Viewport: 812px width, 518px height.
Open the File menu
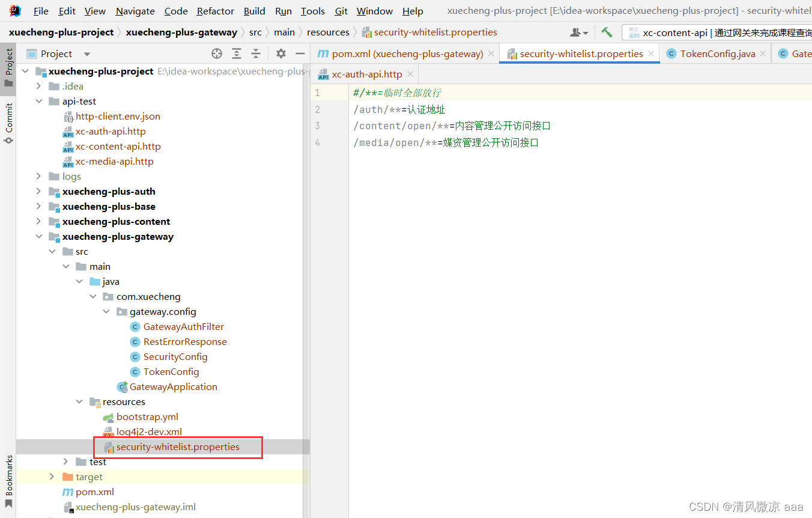[41, 11]
